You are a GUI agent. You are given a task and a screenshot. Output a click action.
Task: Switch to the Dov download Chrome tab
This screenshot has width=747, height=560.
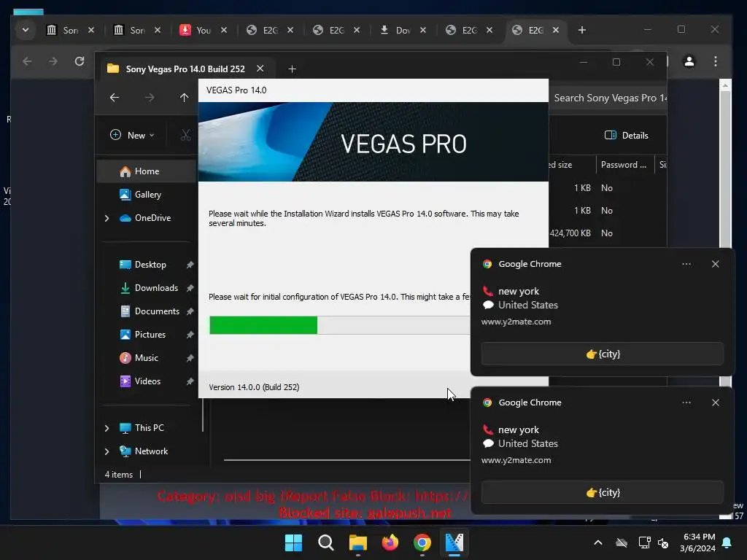coord(403,30)
